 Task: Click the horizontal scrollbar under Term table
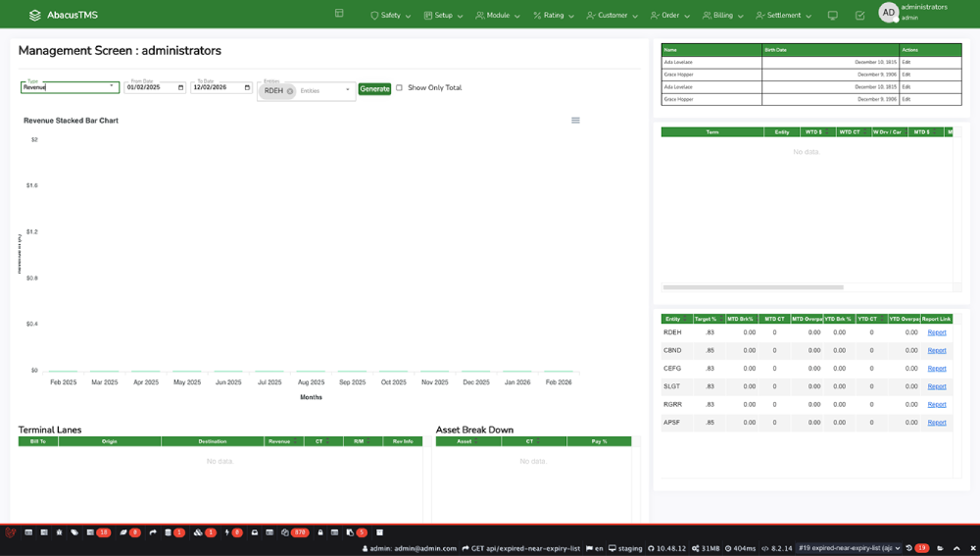tap(753, 287)
